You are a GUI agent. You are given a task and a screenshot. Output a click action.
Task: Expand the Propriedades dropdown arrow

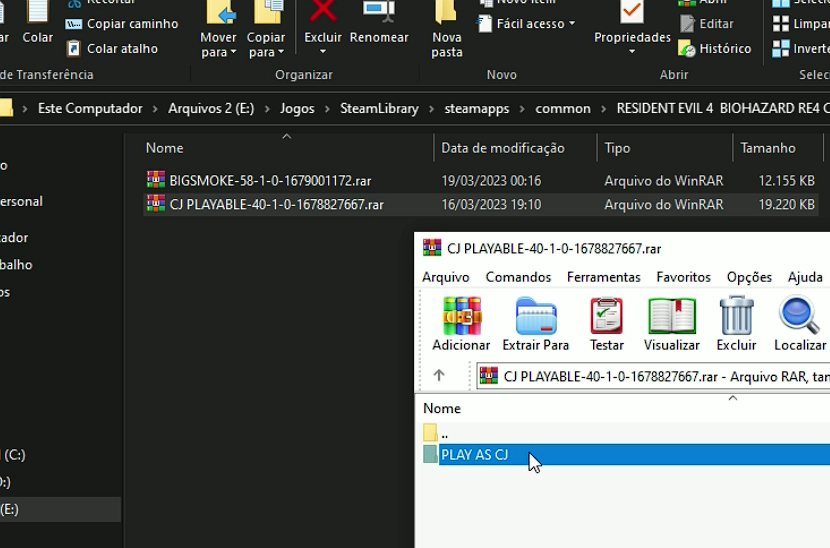coord(632,52)
